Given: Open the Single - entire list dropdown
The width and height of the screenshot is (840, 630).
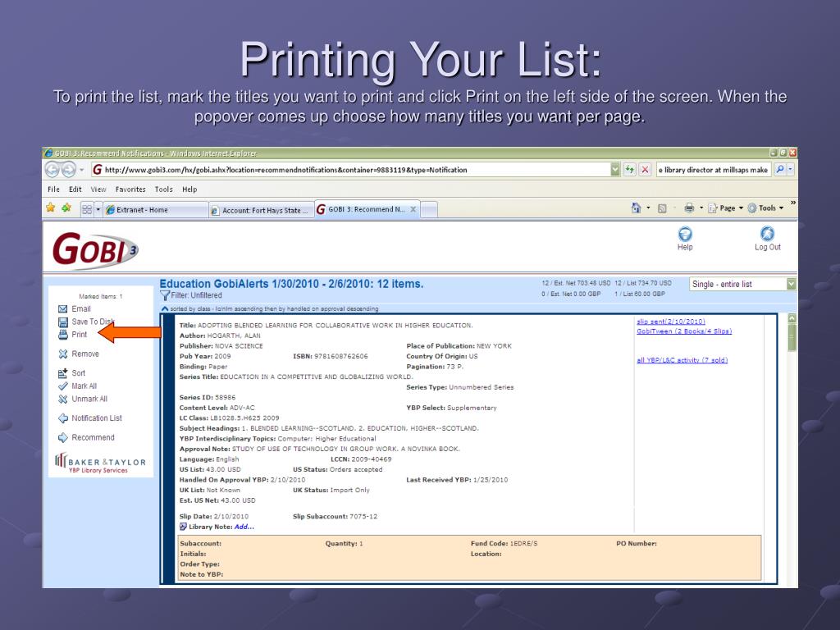Looking at the screenshot, I should tap(791, 284).
